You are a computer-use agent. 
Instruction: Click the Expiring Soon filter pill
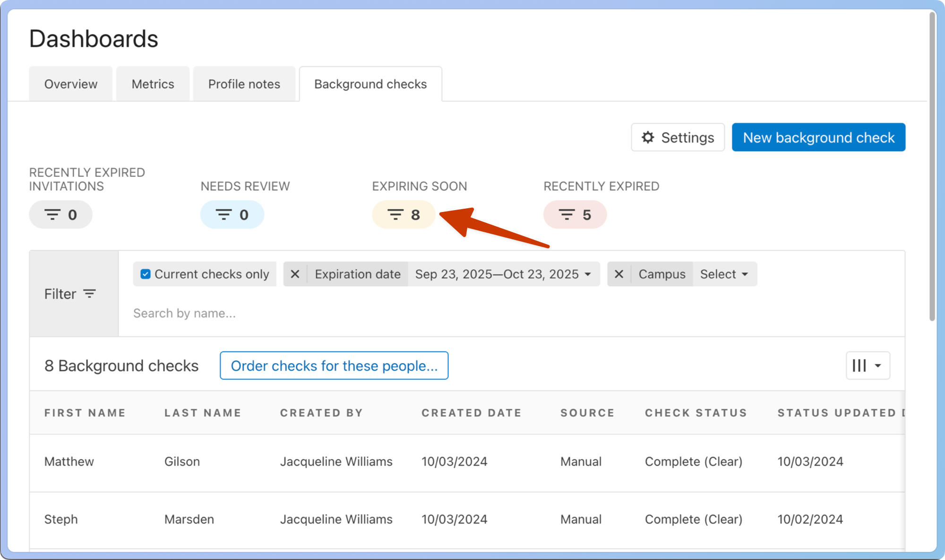[x=403, y=215]
